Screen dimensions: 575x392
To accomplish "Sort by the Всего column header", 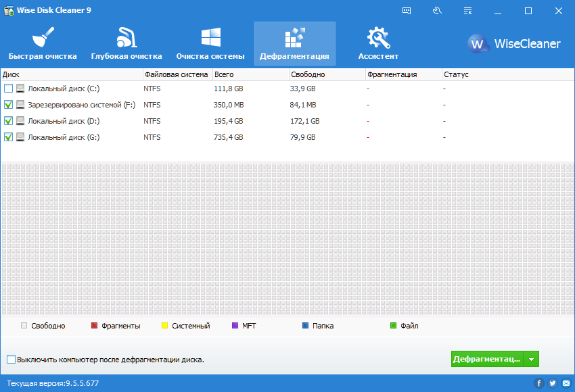I will [251, 74].
